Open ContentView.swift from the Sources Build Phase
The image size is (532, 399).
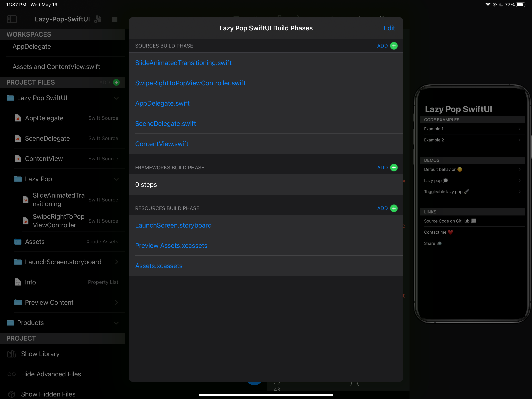click(162, 144)
